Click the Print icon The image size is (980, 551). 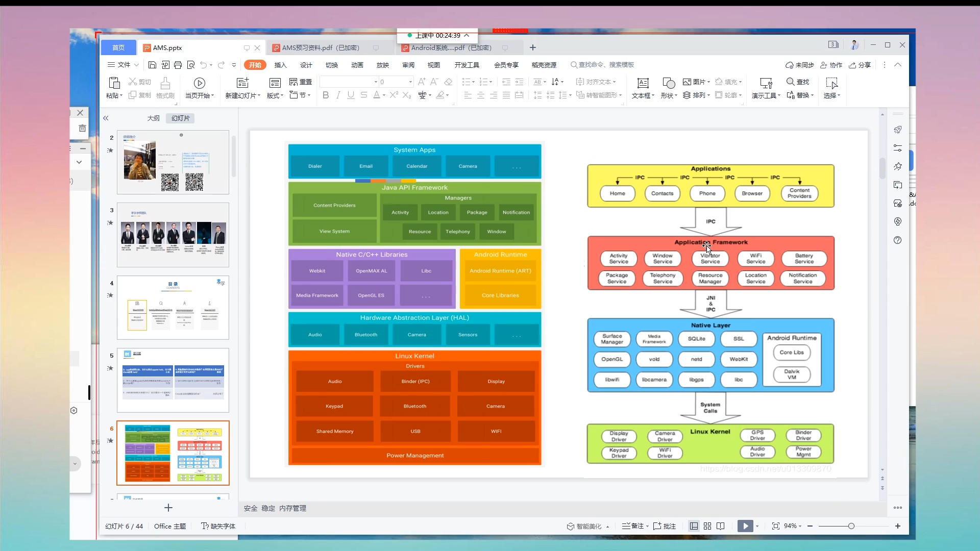coord(178,65)
